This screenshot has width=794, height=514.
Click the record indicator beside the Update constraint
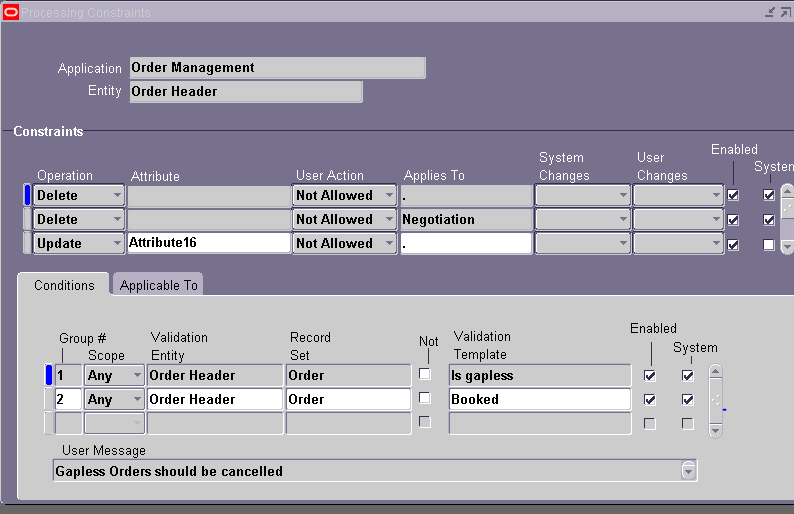tap(27, 243)
